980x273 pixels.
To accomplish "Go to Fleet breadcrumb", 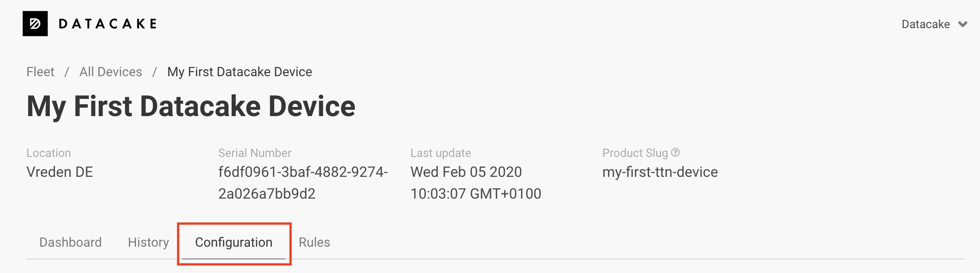I will pos(40,72).
